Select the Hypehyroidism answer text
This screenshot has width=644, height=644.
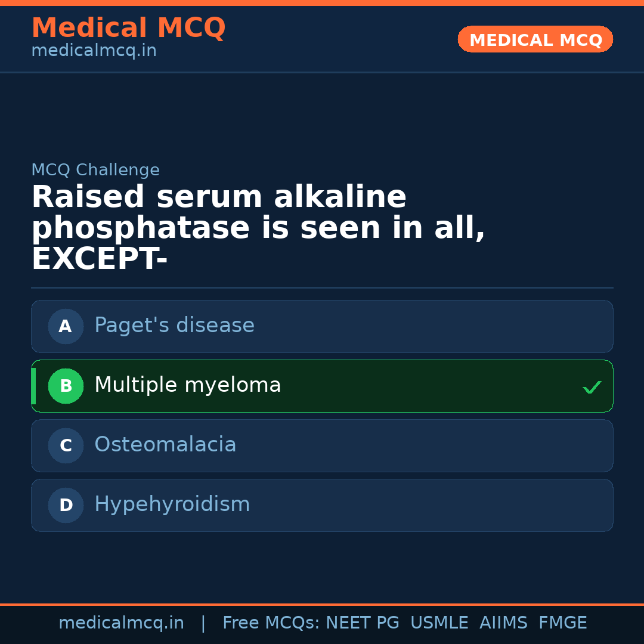tap(172, 504)
